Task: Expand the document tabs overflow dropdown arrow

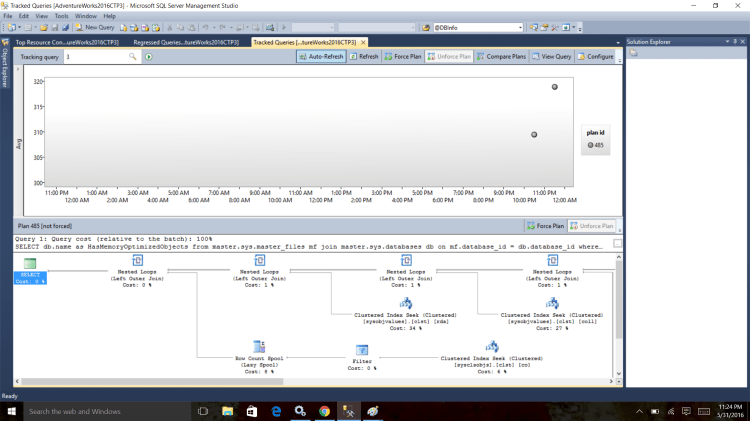Action: [616, 43]
